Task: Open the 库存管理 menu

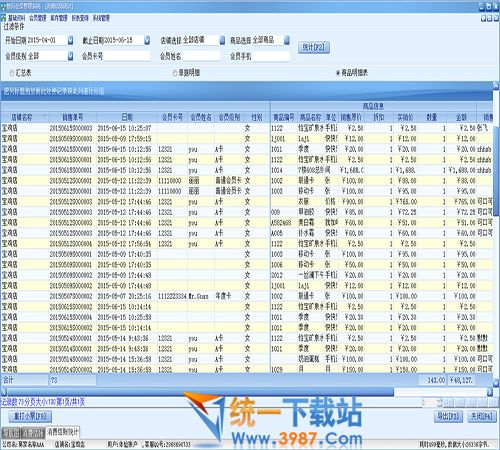Action: (59, 18)
